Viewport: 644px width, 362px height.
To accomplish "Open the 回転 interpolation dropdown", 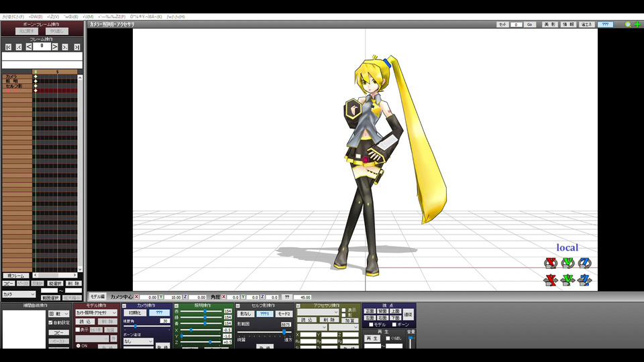I will click(59, 314).
